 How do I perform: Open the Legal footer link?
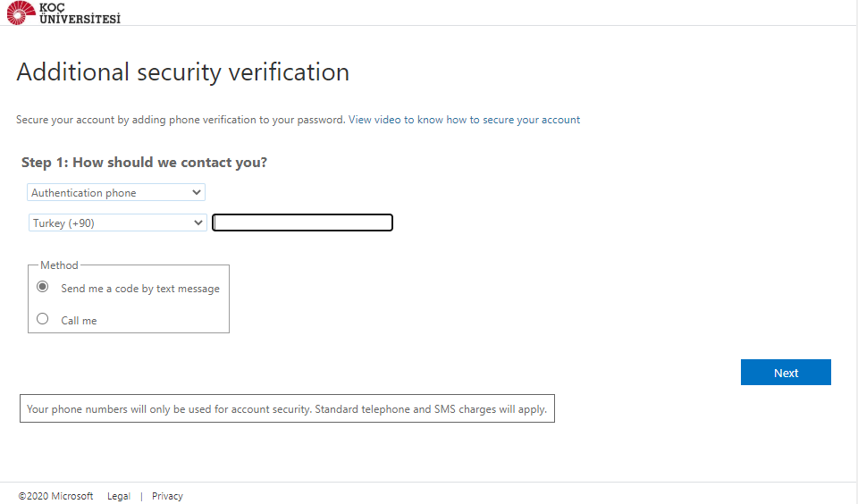pos(118,496)
